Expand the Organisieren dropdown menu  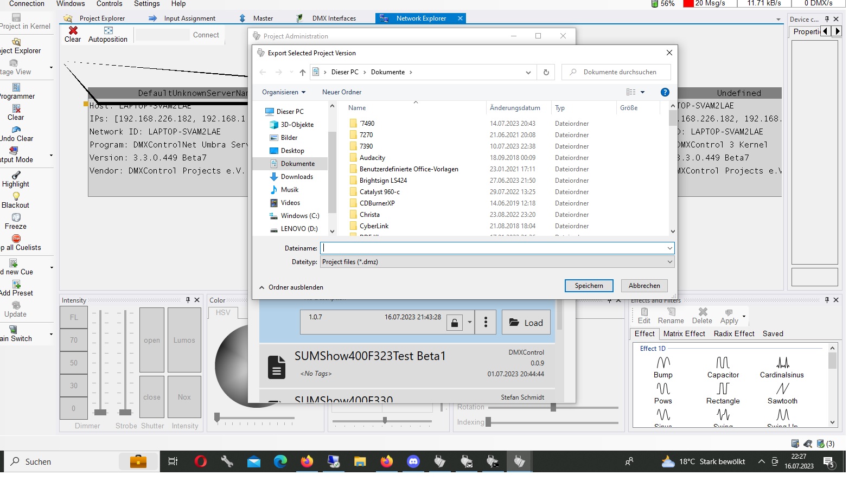point(284,92)
